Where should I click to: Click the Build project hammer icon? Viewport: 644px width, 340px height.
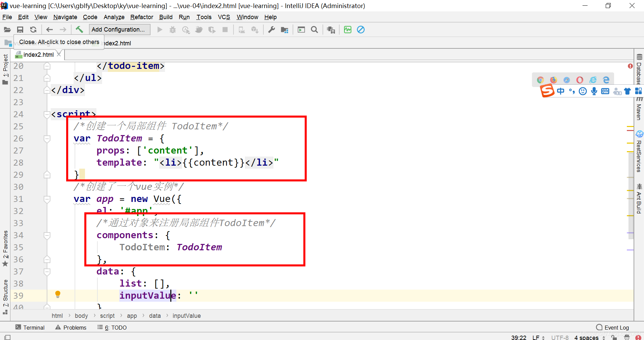pyautogui.click(x=79, y=30)
